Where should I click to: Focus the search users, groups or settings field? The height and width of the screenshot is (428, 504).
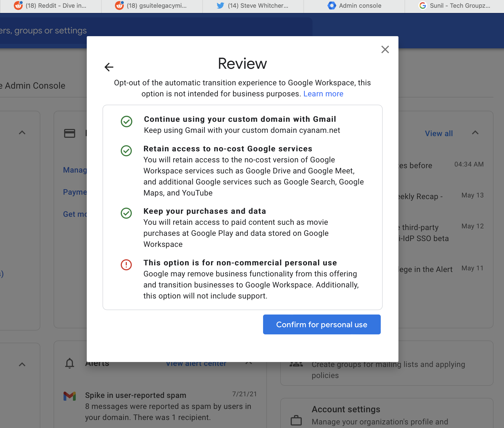(x=155, y=30)
